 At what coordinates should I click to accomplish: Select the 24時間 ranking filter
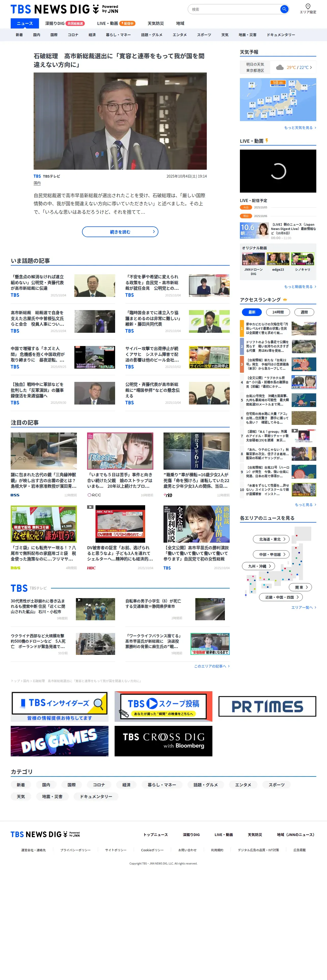click(x=278, y=312)
